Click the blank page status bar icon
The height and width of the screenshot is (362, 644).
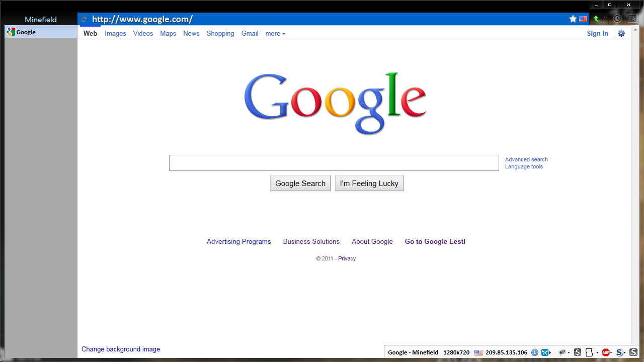click(x=589, y=352)
